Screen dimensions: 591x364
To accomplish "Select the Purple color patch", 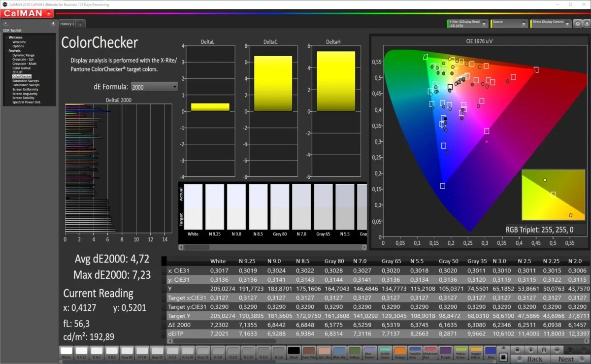I will (x=446, y=352).
